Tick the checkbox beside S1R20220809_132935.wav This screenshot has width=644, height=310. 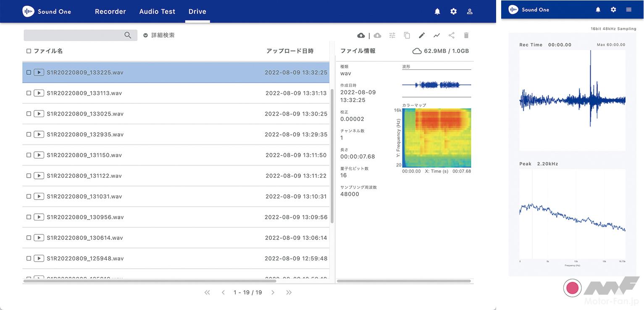pos(29,135)
